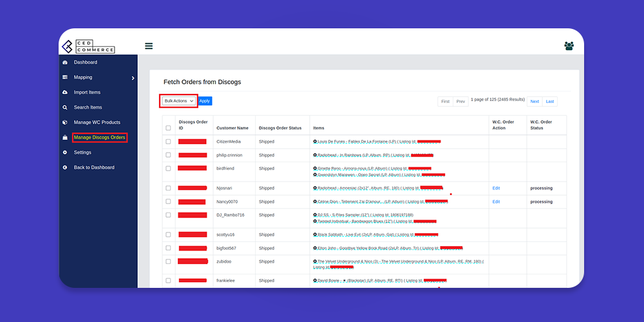Image resolution: width=644 pixels, height=322 pixels.
Task: Check the philip.crinnion order row
Action: coord(168,155)
